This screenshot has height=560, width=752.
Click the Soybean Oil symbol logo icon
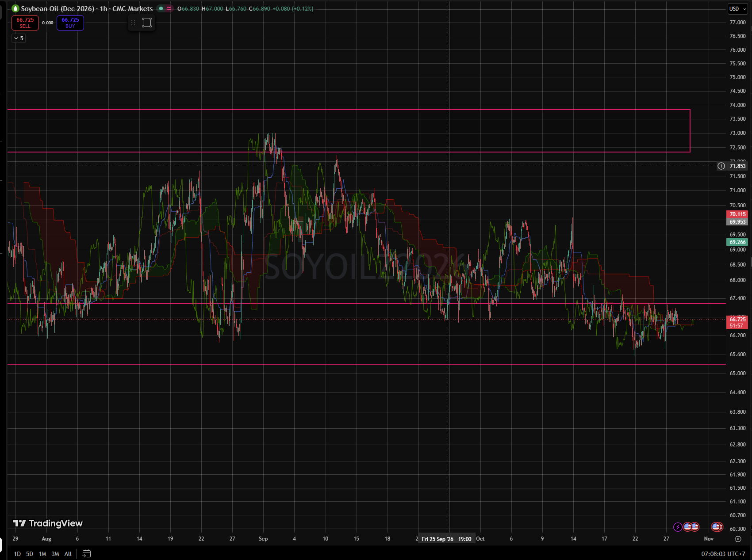(15, 8)
